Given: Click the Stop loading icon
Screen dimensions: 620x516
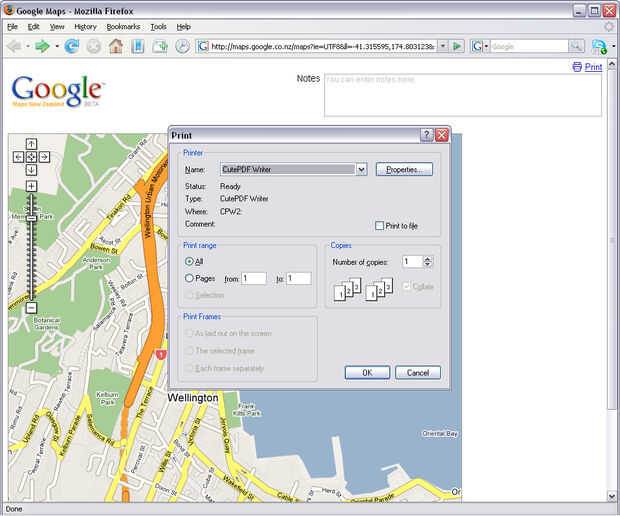Looking at the screenshot, I should pyautogui.click(x=94, y=46).
